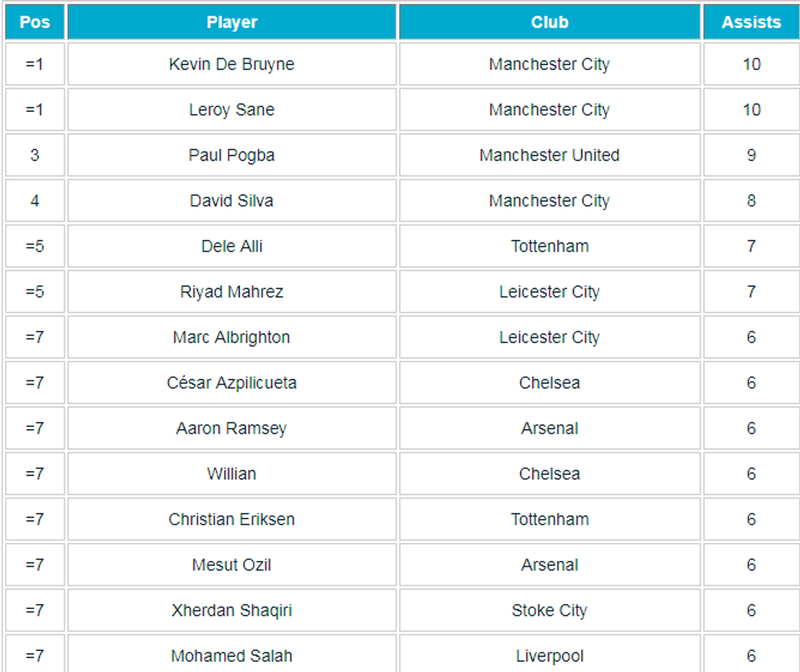Click the Liverpool club cell

click(x=549, y=656)
